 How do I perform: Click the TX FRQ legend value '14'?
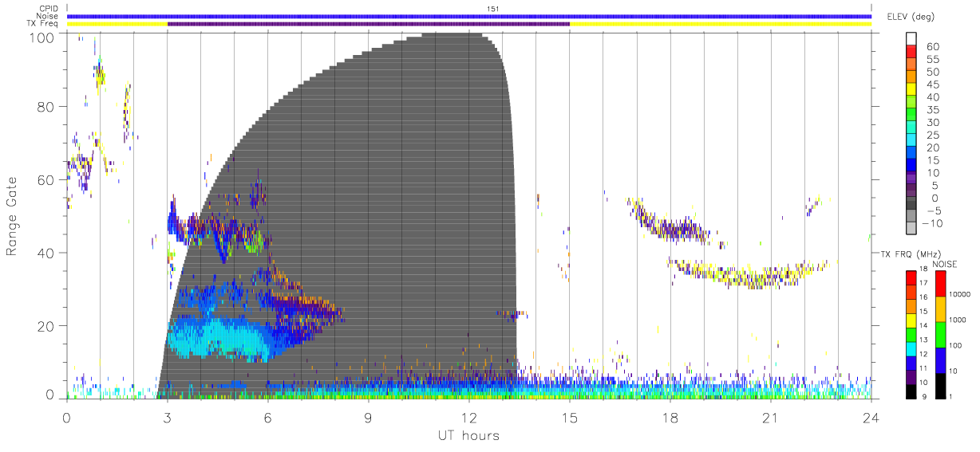(923, 326)
